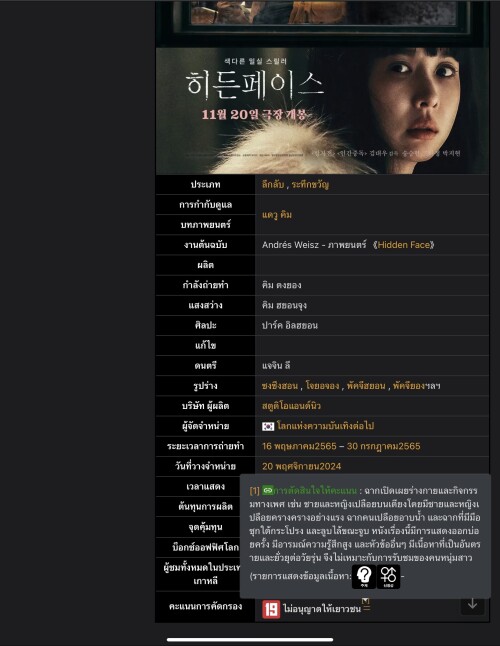500x646 pixels.
Task: Click the red 19 age rating icon
Action: point(271,609)
